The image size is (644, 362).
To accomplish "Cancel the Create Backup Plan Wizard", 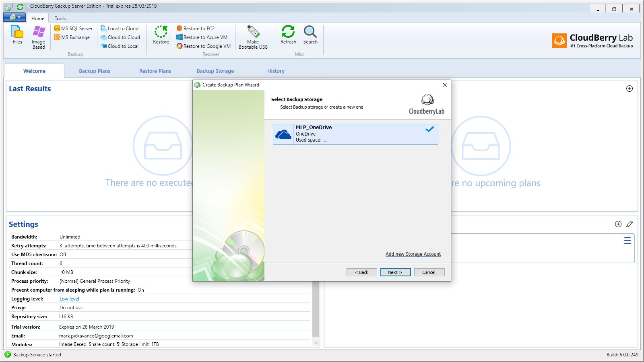I will pyautogui.click(x=429, y=272).
